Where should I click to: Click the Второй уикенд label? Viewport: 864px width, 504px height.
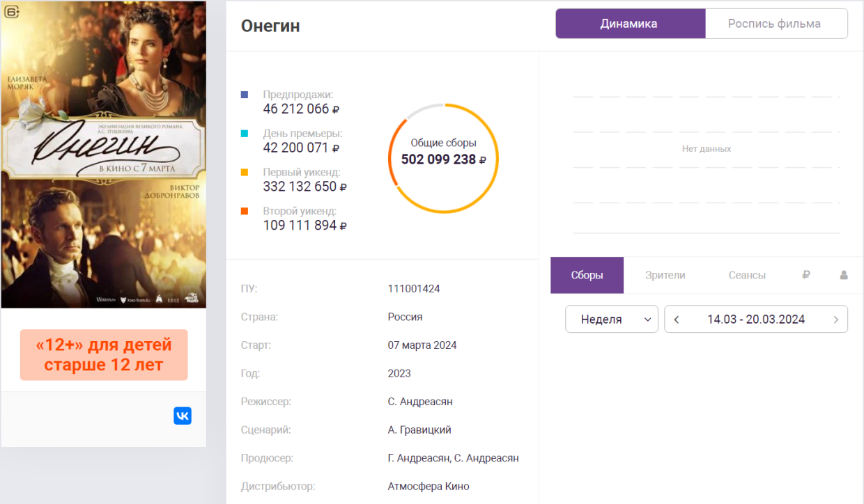tap(300, 211)
